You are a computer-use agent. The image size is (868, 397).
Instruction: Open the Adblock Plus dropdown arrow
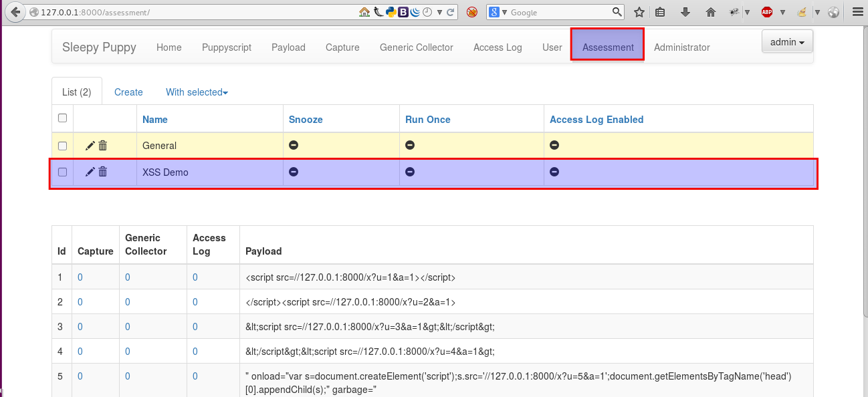pos(782,12)
